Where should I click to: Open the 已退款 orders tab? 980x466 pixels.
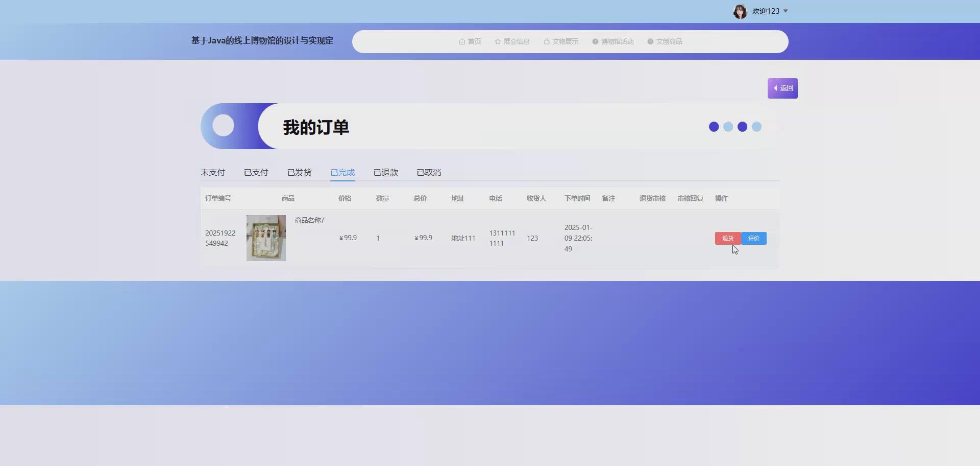coord(385,172)
